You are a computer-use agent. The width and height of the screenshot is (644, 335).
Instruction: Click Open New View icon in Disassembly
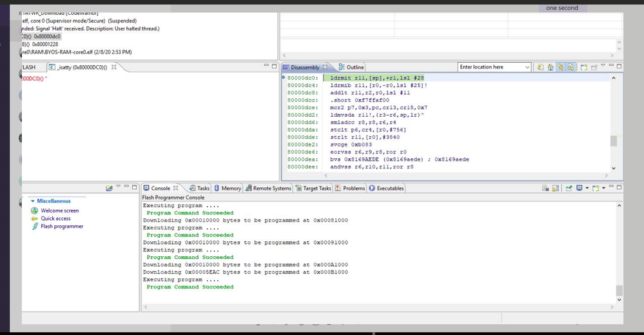coord(583,67)
